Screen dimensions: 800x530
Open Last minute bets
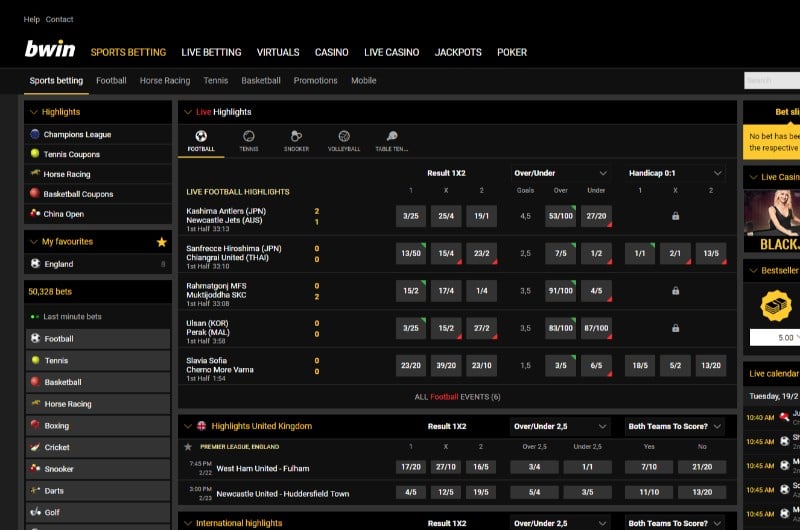[97, 316]
